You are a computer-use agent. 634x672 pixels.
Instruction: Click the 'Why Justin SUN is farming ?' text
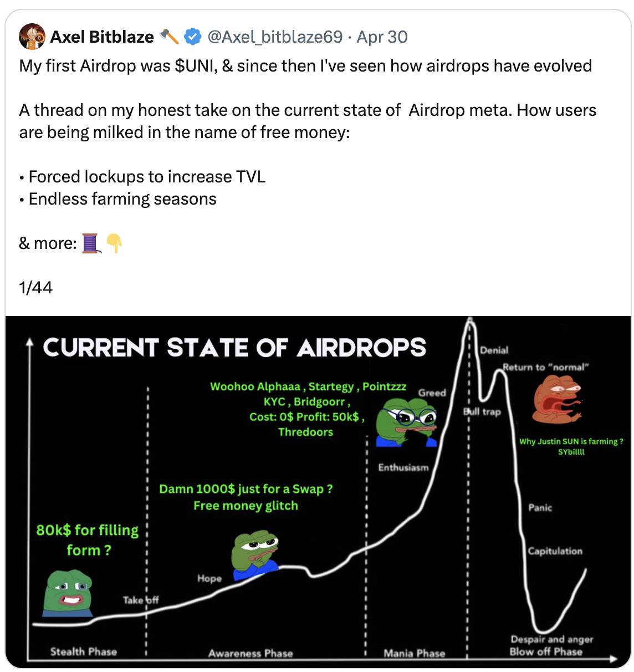[x=571, y=442]
